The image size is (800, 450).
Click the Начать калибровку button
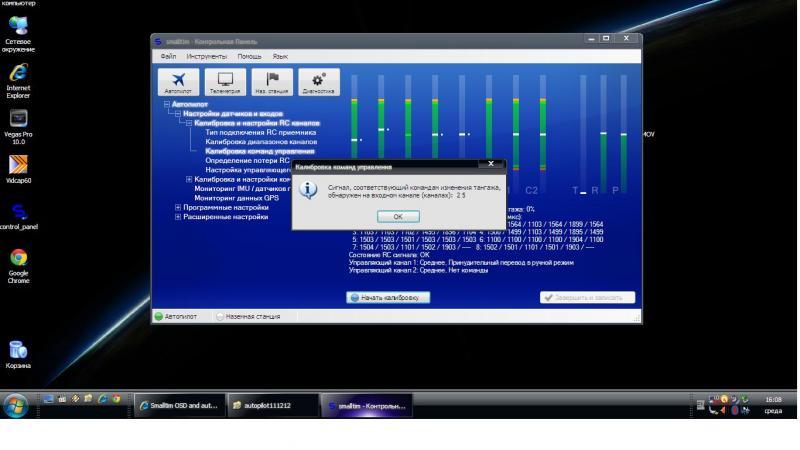388,297
